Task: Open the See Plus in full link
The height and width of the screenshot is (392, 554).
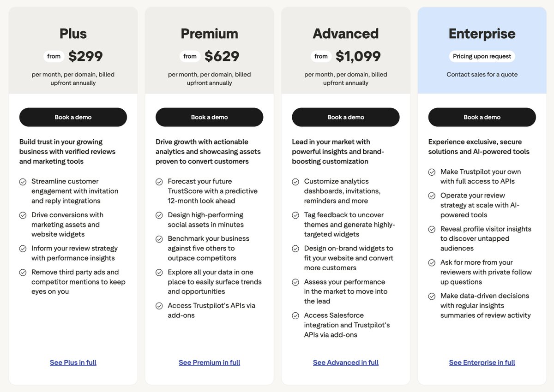Action: pyautogui.click(x=73, y=362)
